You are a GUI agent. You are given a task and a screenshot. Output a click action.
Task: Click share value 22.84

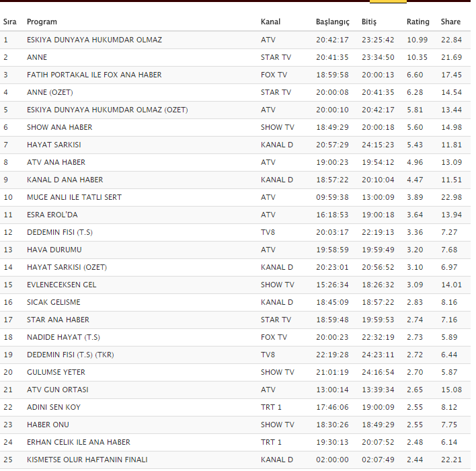[x=451, y=40]
